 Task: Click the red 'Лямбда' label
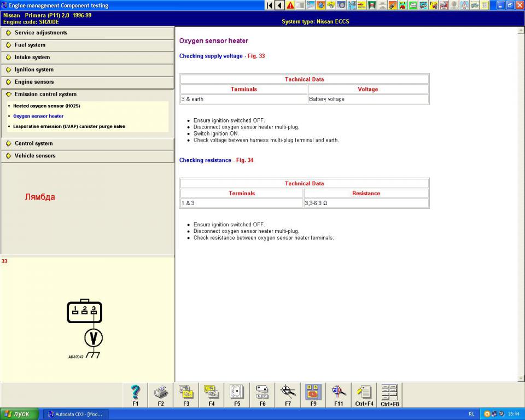click(x=40, y=197)
